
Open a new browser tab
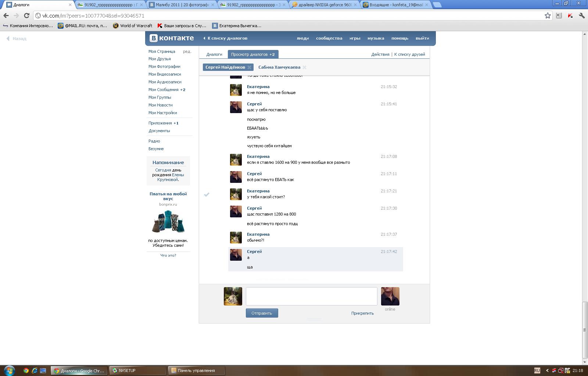(x=437, y=5)
